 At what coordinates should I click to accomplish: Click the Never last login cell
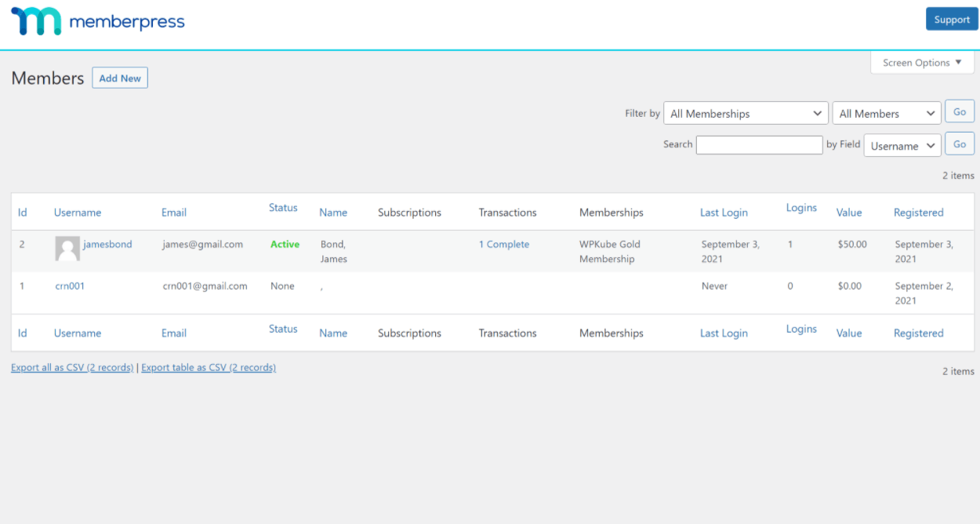coord(714,286)
